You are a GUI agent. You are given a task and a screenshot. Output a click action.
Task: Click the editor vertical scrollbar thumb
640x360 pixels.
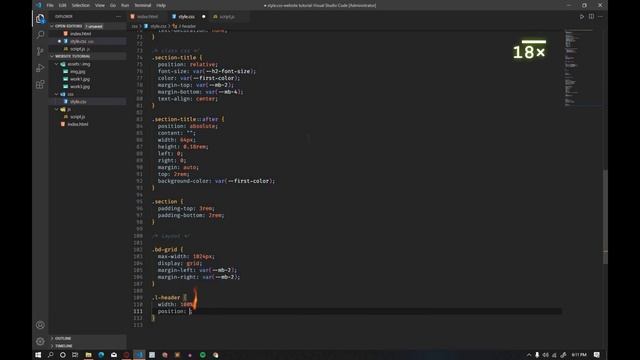[605, 216]
